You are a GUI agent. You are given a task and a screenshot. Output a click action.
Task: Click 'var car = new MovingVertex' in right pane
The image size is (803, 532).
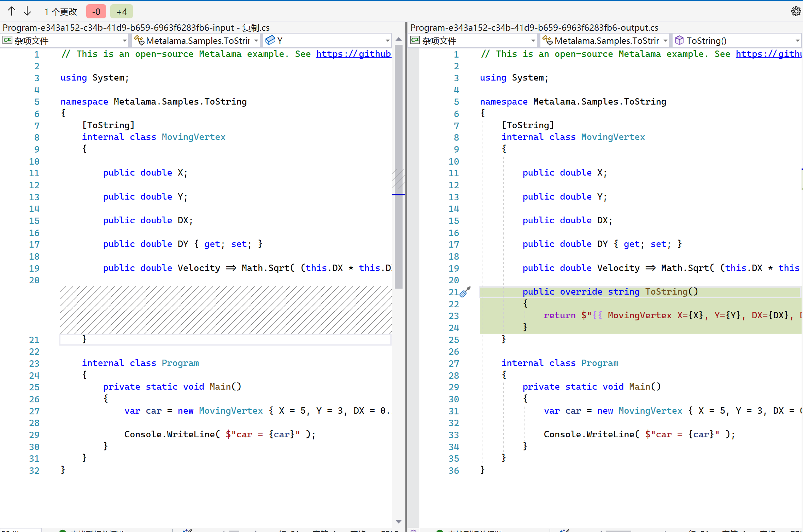(x=673, y=411)
